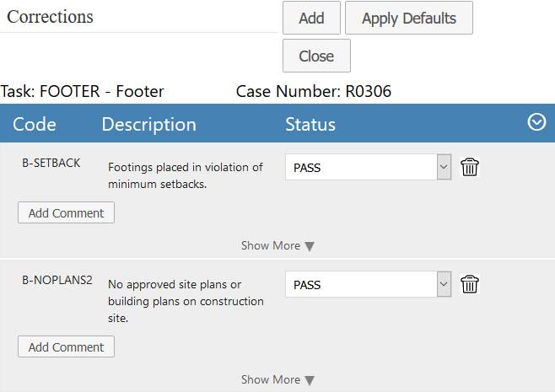Click the footings setback violation description
Screen dimensions: 555x392
tap(186, 175)
